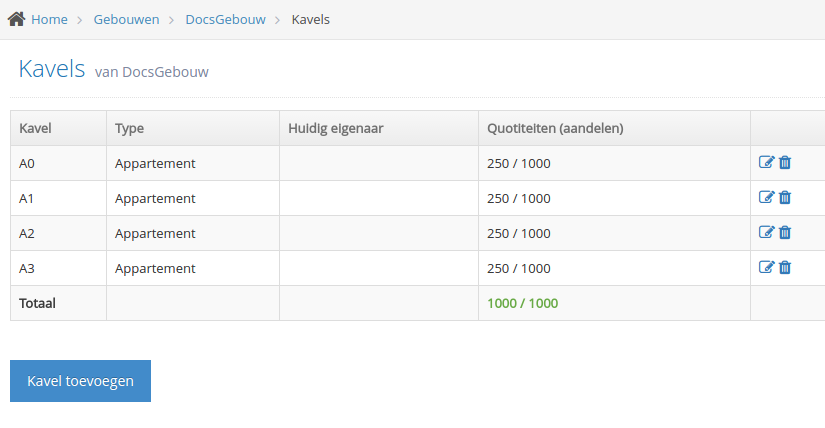825x428 pixels.
Task: Click the Kavel toevoegen button
Action: 81,381
